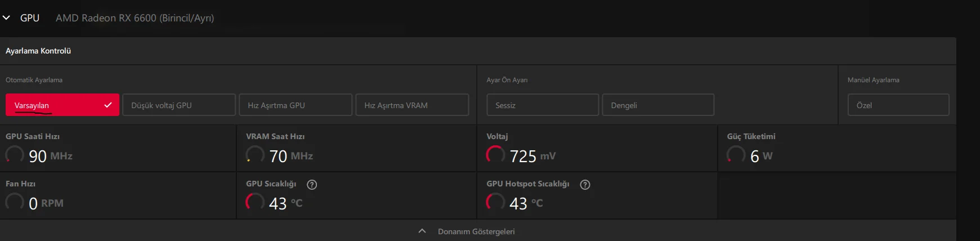
Task: Choose the Özel manual tuning option
Action: click(898, 105)
